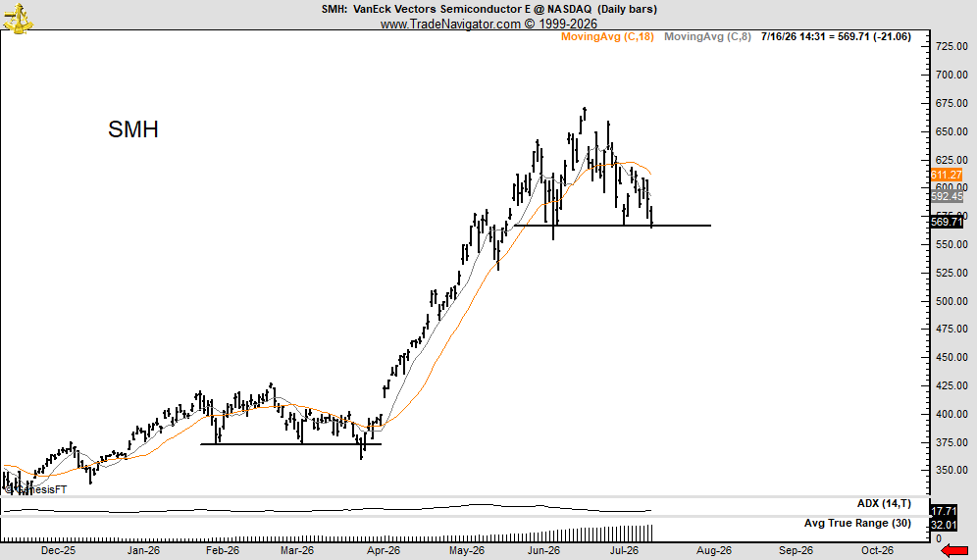Viewport: 977px width, 560px height.
Task: Select the upper horizontal support line near 567
Action: pos(612,226)
